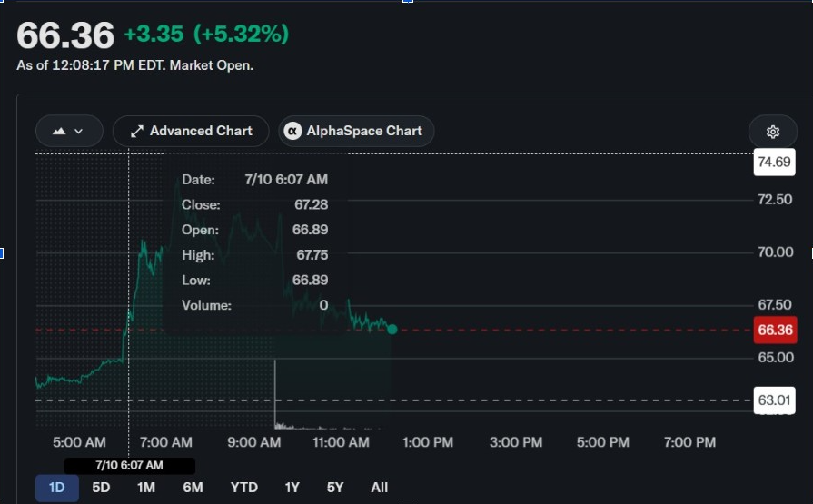Show the All time range
This screenshot has width=813, height=504.
(379, 488)
